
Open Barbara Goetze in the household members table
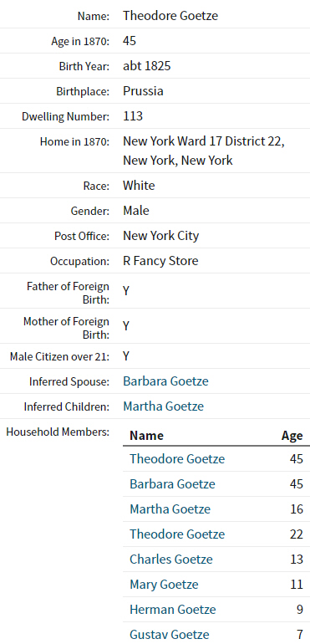(x=172, y=483)
